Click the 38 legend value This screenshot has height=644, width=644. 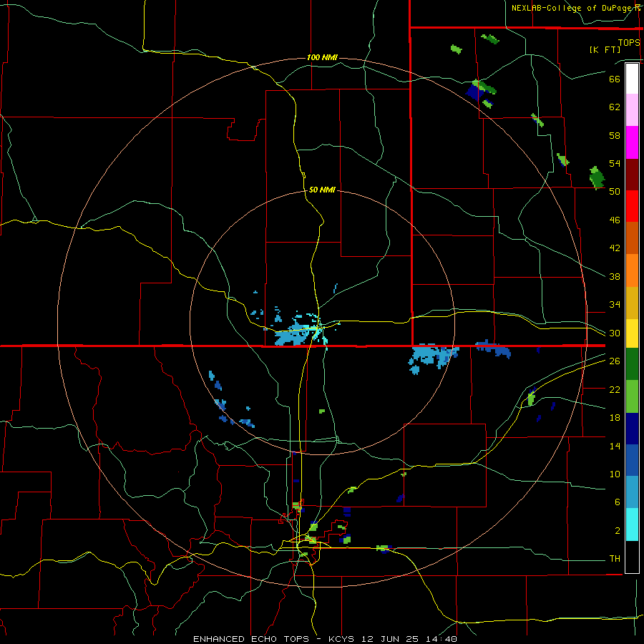pyautogui.click(x=615, y=276)
